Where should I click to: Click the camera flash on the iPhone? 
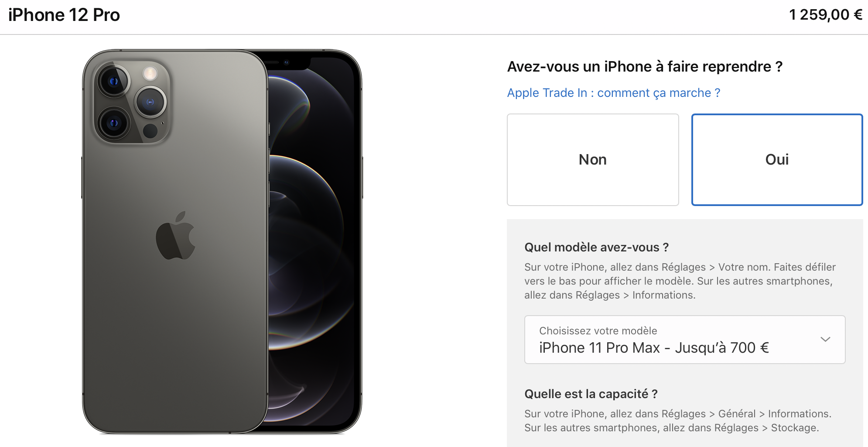pyautogui.click(x=150, y=73)
